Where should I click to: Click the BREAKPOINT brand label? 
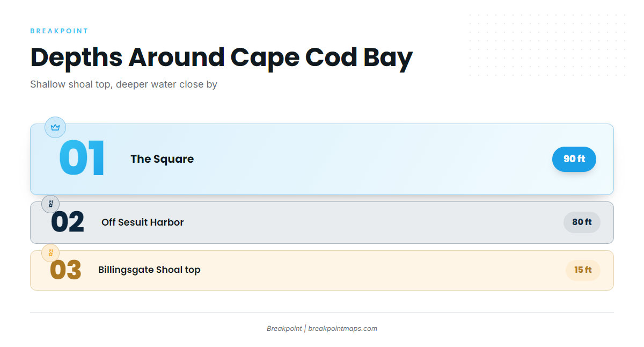pos(59,31)
